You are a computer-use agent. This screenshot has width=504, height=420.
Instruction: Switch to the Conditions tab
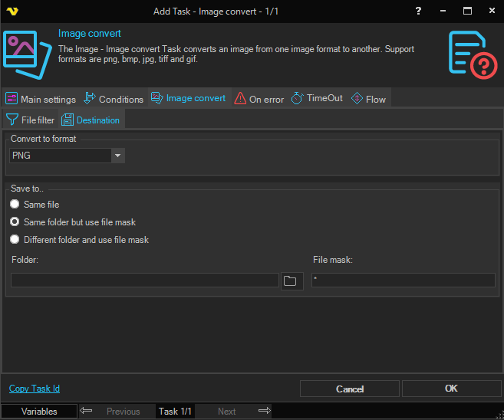(x=113, y=99)
